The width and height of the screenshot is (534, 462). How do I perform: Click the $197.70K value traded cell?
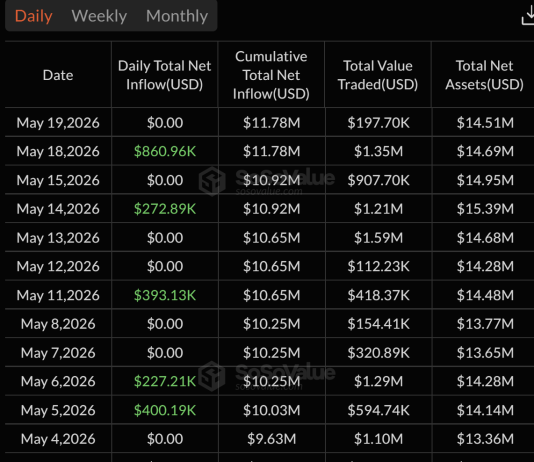378,123
